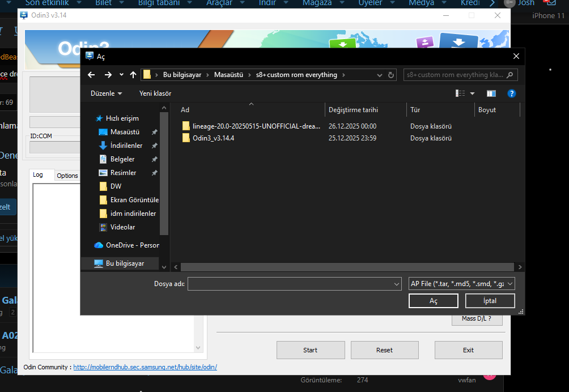Click Exit in the Odin3 window
This screenshot has width=569, height=392.
pos(469,350)
